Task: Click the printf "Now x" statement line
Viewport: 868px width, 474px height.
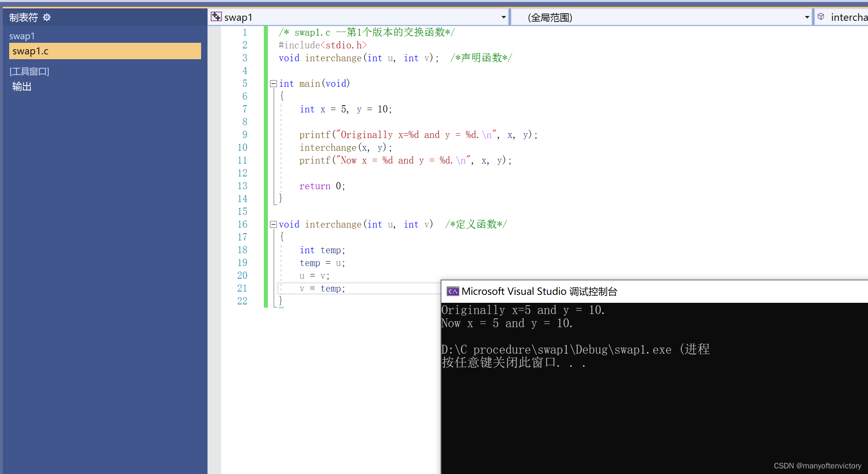Action: click(405, 160)
